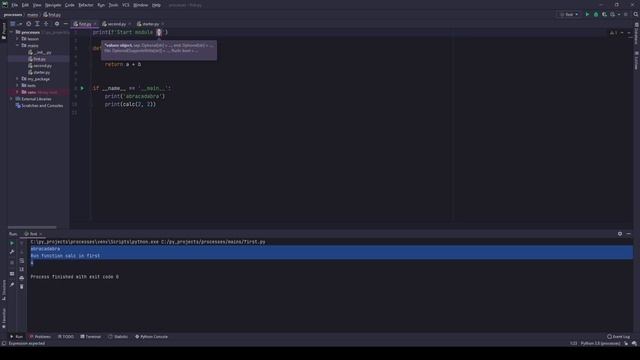Image resolution: width=640 pixels, height=360 pixels.
Task: Click the print icon in Run panel
Action: click(22, 278)
